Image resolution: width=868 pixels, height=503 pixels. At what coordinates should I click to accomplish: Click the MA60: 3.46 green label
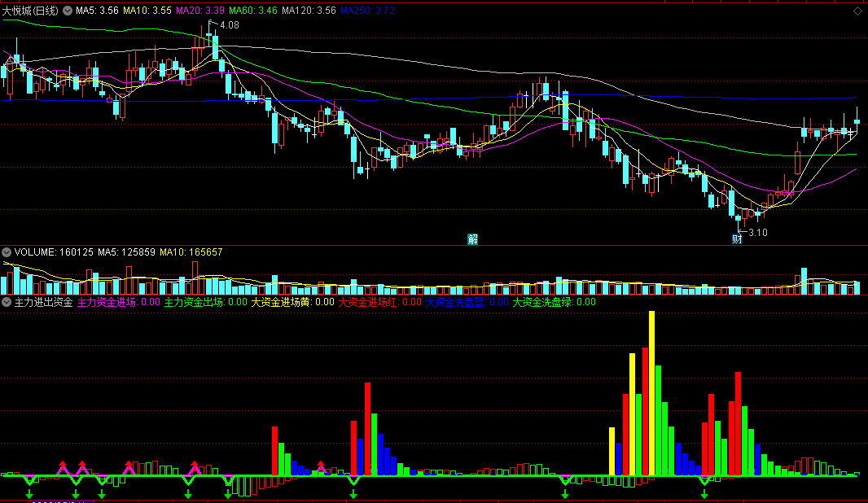253,11
